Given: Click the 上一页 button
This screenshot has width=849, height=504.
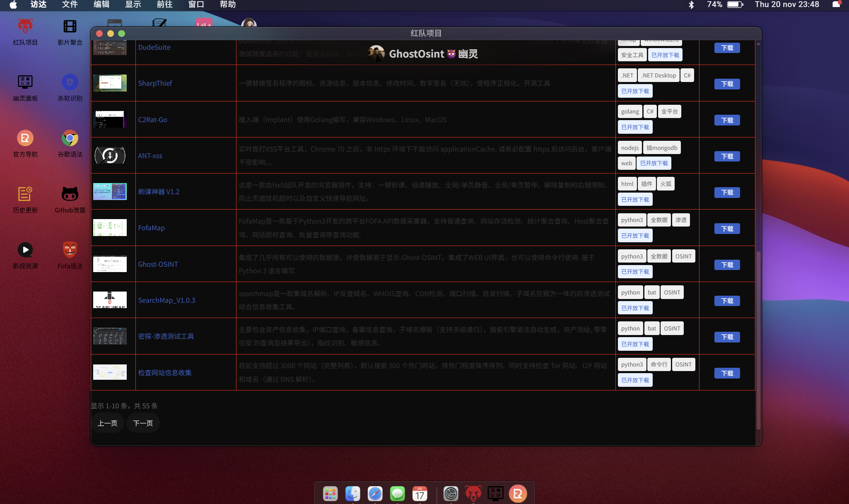Looking at the screenshot, I should click(107, 423).
